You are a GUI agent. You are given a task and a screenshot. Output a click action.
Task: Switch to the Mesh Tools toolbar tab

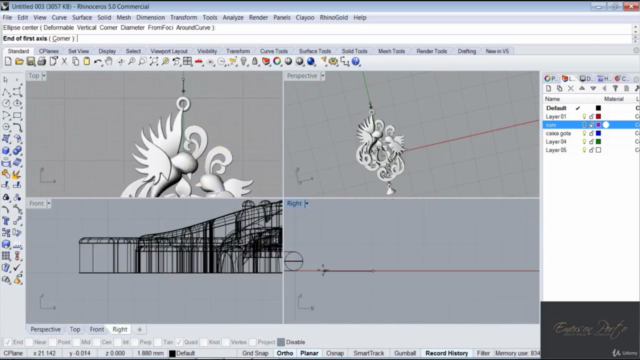[391, 51]
